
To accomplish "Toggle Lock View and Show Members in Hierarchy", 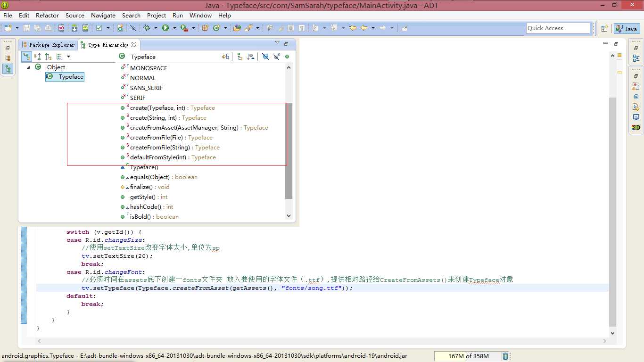I will [x=226, y=57].
